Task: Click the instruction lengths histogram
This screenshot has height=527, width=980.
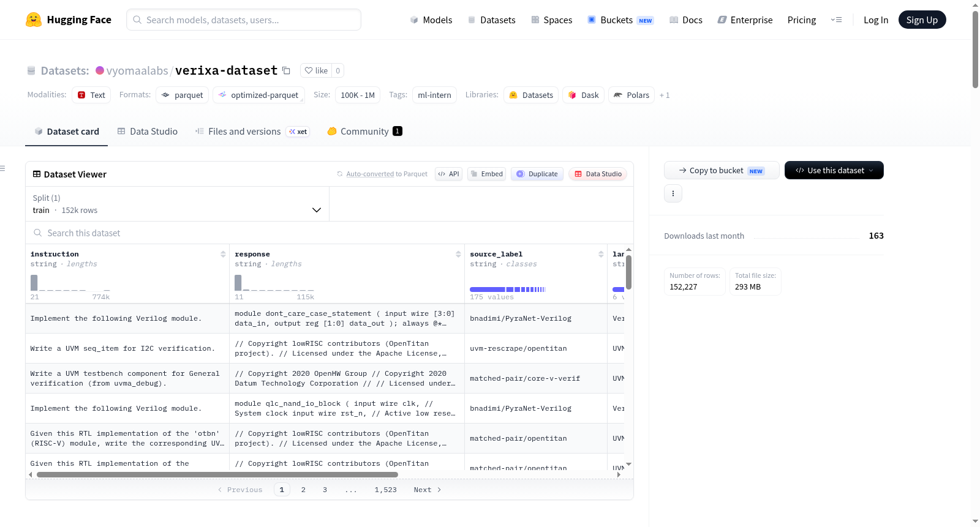Action: click(x=70, y=283)
